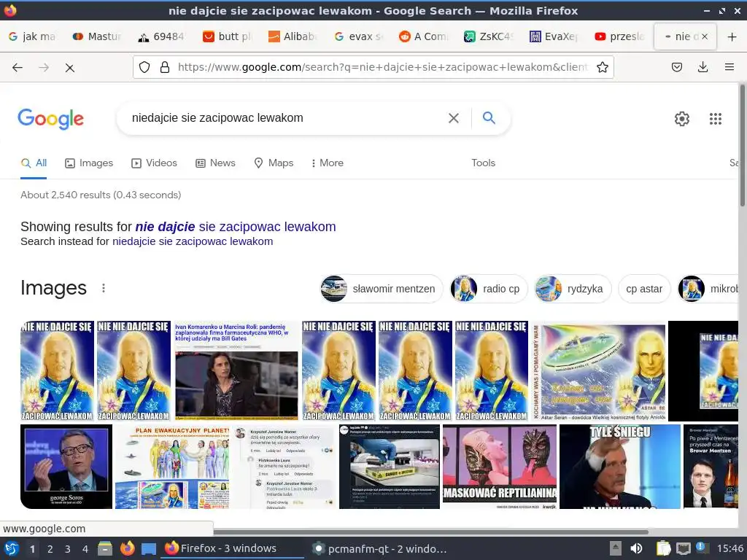Screen dimensions: 747x560
Task: Open the 'Tyle Śniegu' meme thumbnail
Action: click(x=620, y=467)
